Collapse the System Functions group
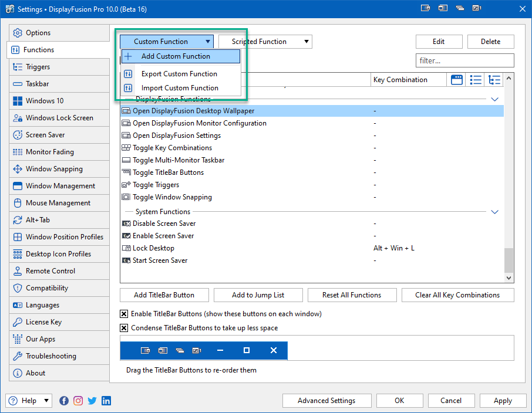 pyautogui.click(x=494, y=212)
